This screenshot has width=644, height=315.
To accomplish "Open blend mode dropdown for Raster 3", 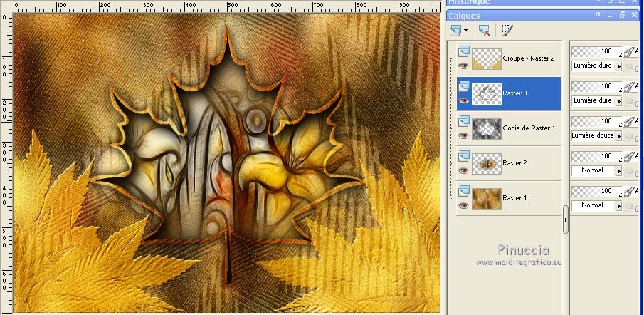I will [x=618, y=101].
